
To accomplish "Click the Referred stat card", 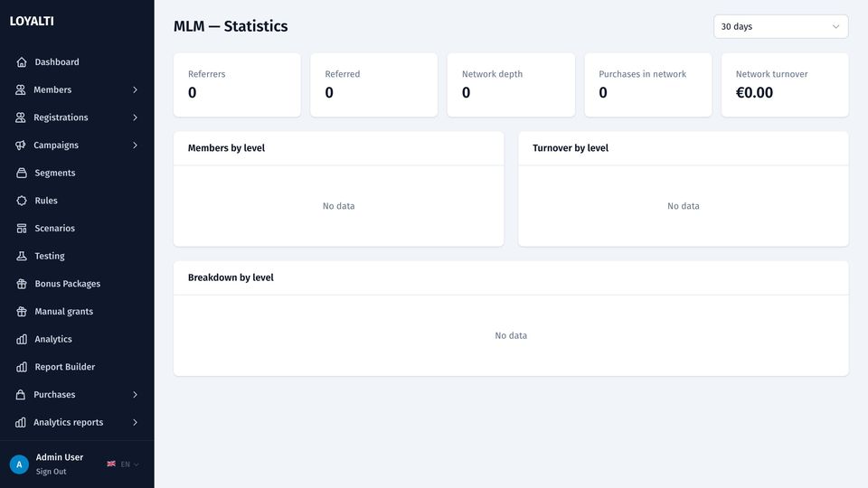I will [373, 85].
